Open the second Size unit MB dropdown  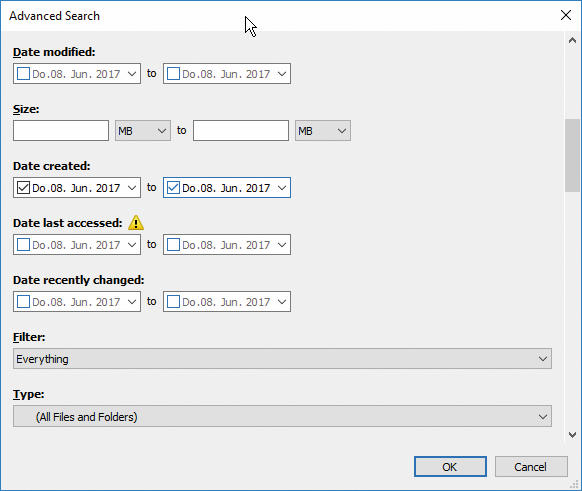[x=323, y=131]
